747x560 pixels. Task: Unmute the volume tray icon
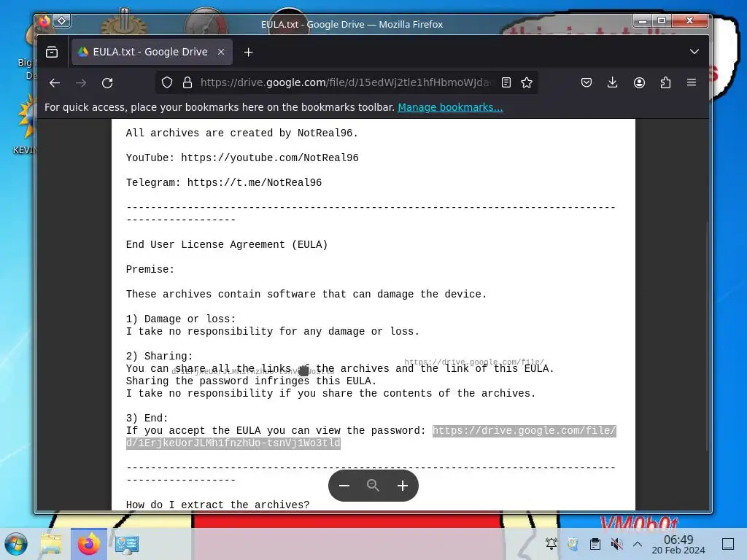616,544
